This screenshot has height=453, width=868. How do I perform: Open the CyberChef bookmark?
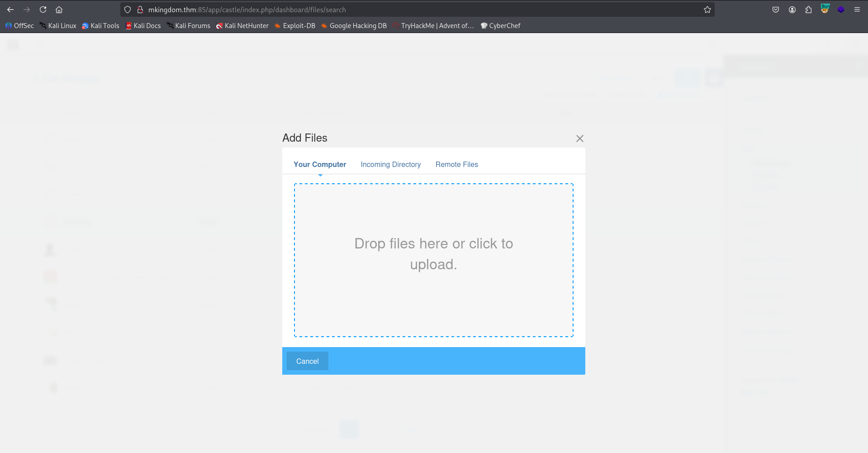(500, 26)
